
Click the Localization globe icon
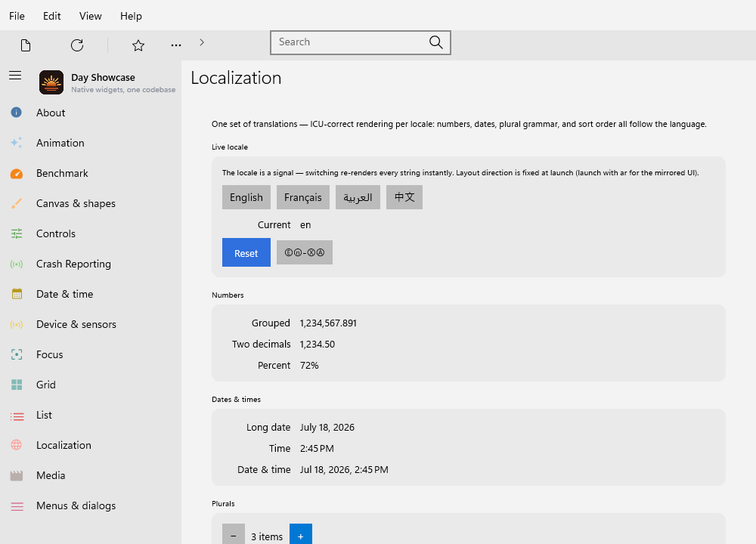point(17,445)
